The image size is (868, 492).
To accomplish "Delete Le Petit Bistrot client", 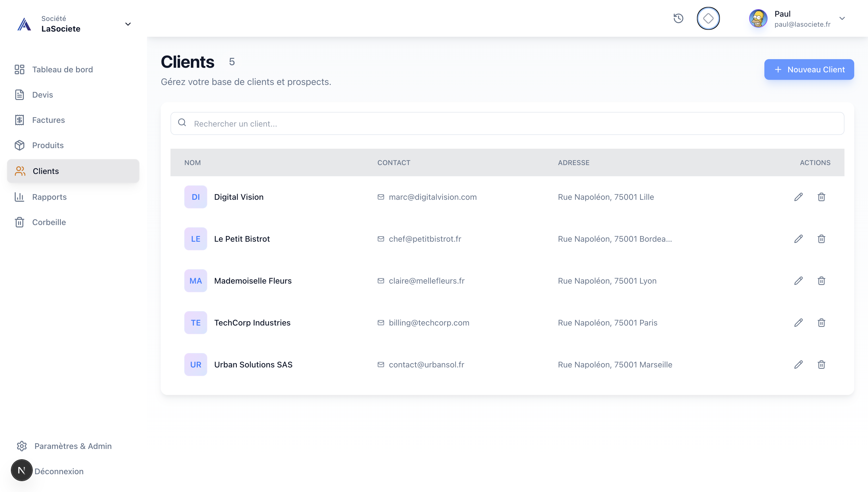I will (x=821, y=239).
